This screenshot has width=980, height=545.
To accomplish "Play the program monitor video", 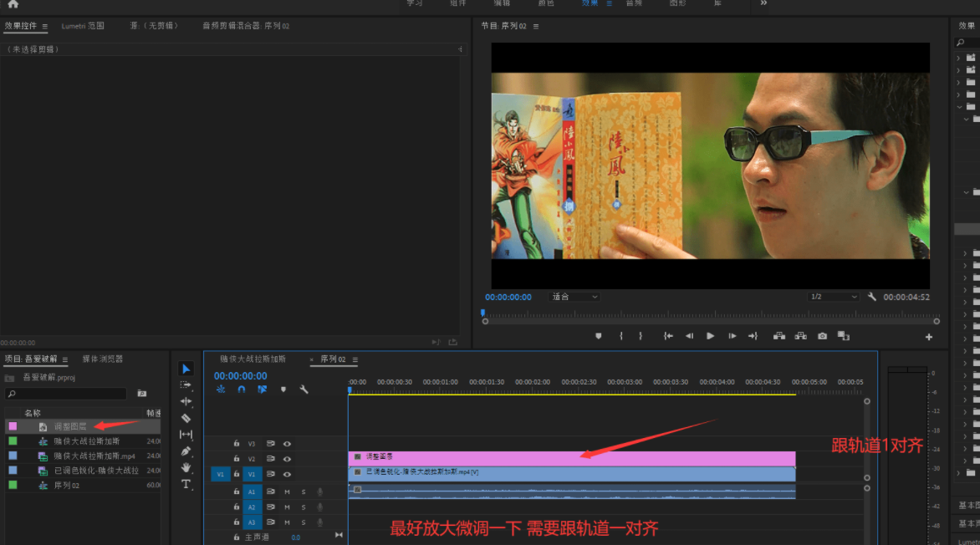I will [710, 336].
